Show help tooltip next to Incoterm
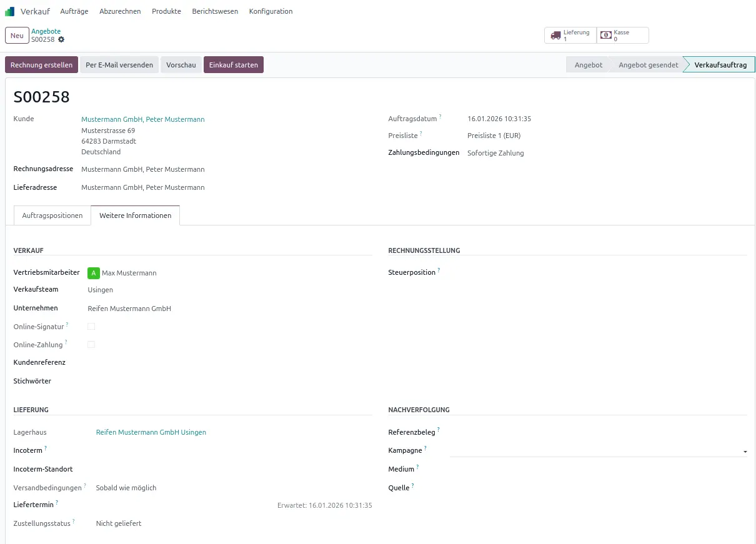This screenshot has width=756, height=544. 46,448
